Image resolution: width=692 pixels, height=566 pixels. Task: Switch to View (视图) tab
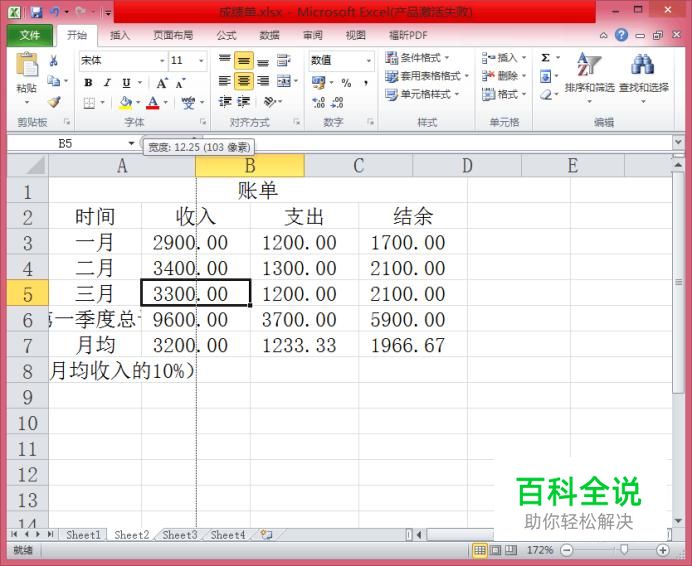[356, 35]
